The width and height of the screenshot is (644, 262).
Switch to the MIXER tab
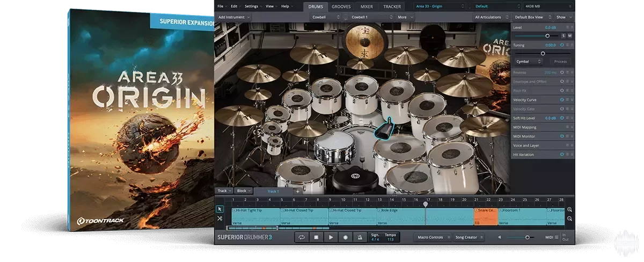tap(367, 6)
